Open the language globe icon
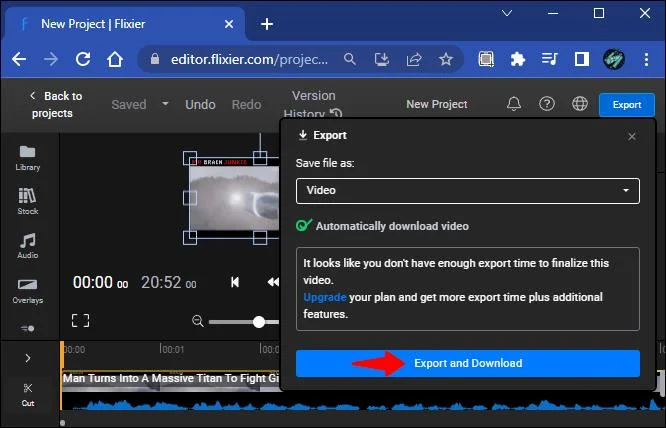 tap(580, 104)
